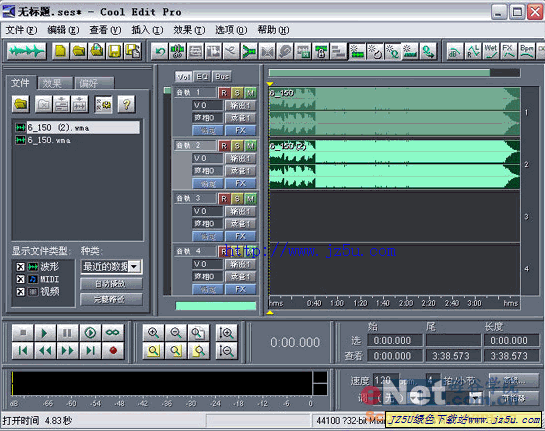Mute track 2 with M button

tap(250, 146)
